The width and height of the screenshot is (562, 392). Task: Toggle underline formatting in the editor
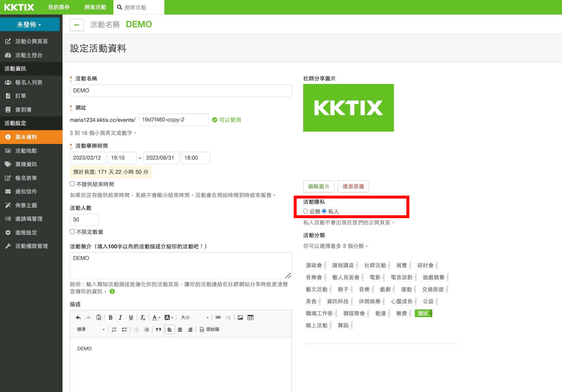[131, 317]
